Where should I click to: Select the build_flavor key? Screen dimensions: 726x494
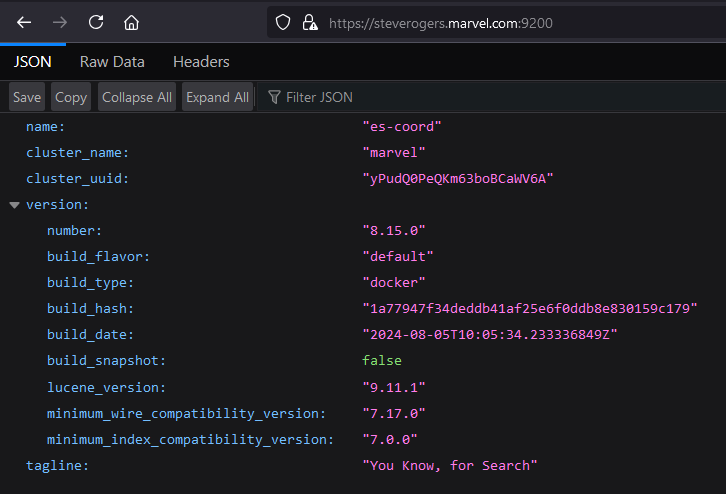pyautogui.click(x=98, y=256)
